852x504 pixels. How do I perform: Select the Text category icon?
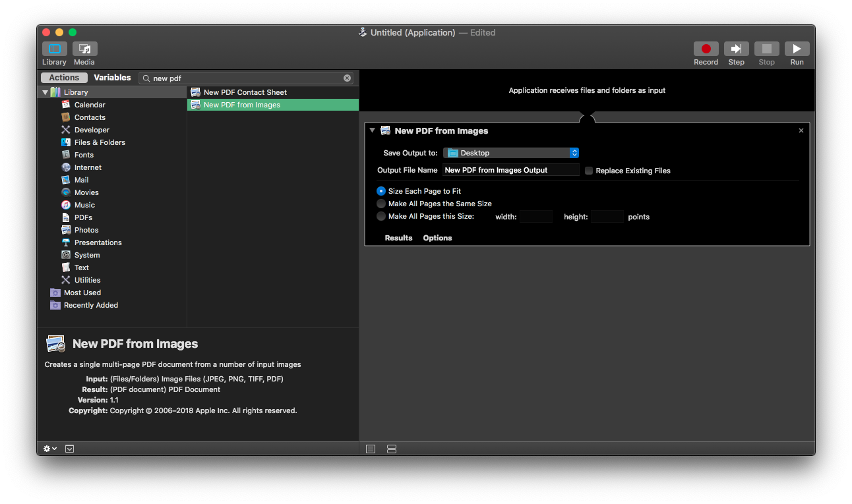pyautogui.click(x=66, y=267)
